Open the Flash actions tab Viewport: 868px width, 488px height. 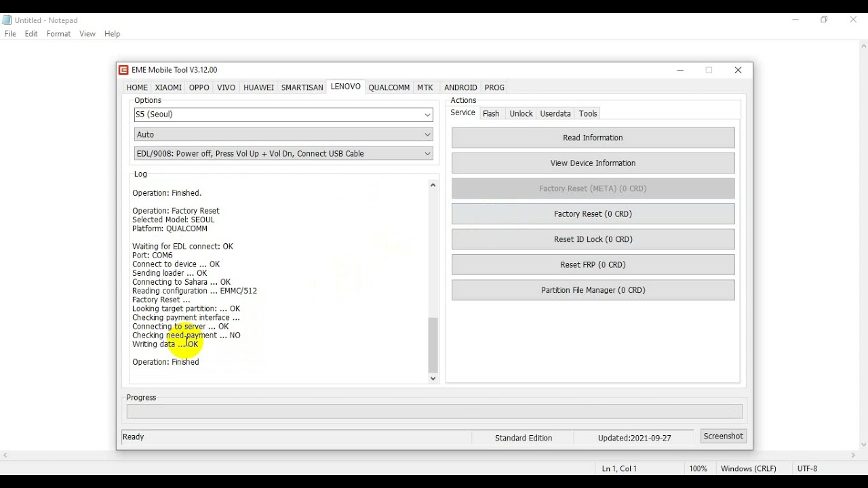point(491,114)
